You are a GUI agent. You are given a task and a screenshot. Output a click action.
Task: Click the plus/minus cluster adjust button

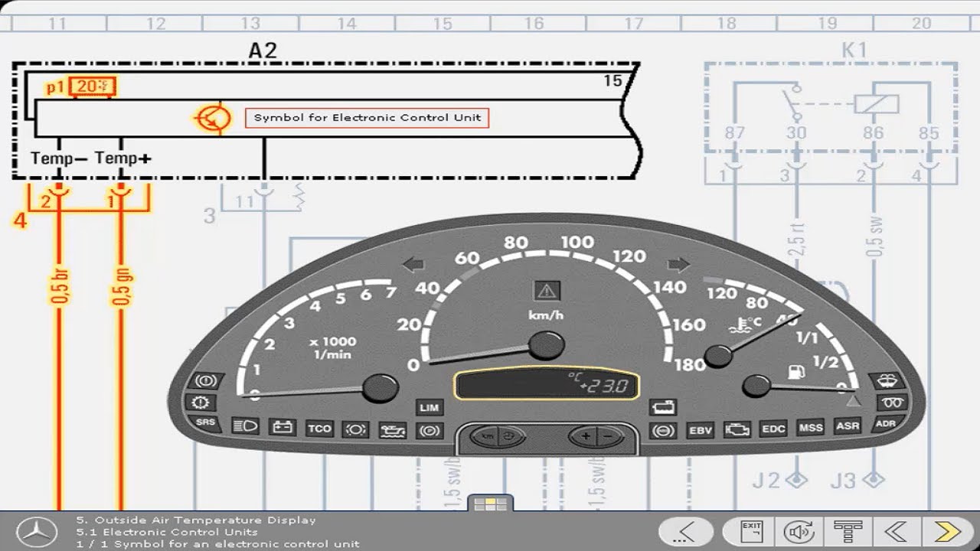click(597, 437)
